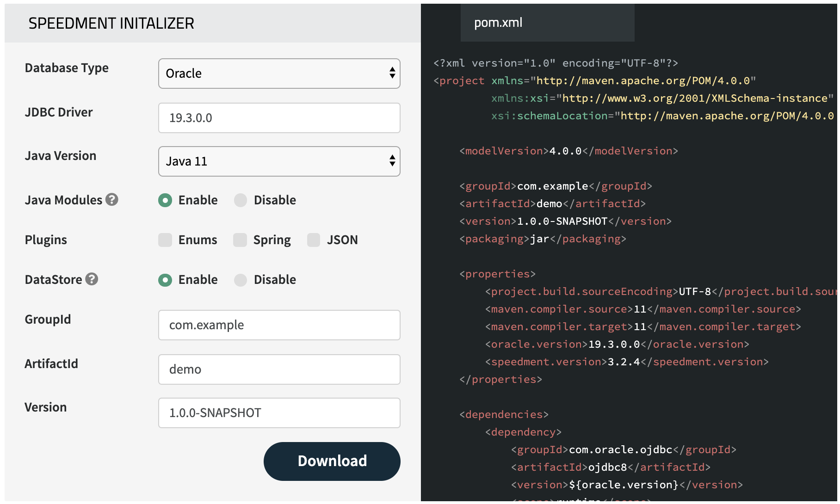The height and width of the screenshot is (504, 840).
Task: Open the Database Type dropdown showing Oracle
Action: pyautogui.click(x=279, y=74)
